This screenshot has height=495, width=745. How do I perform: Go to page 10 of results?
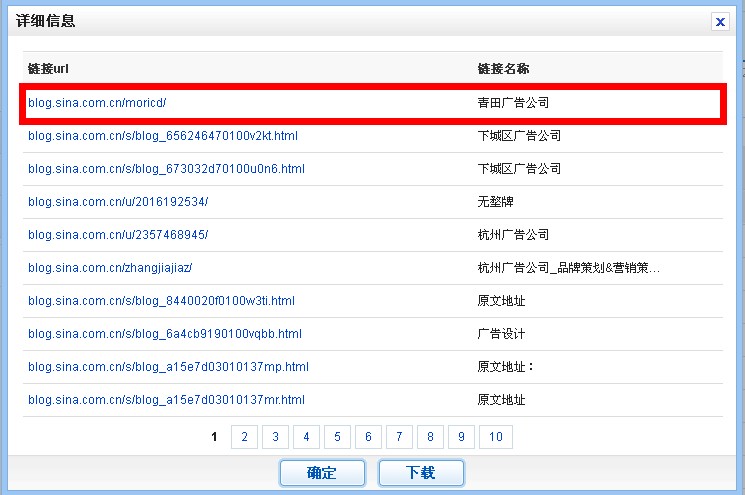point(495,437)
